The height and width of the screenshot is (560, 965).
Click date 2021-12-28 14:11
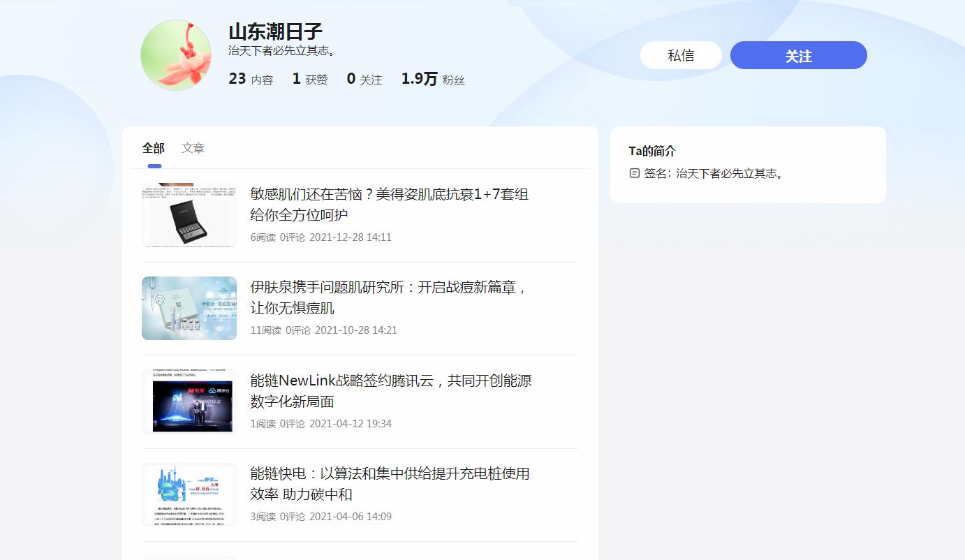(351, 237)
